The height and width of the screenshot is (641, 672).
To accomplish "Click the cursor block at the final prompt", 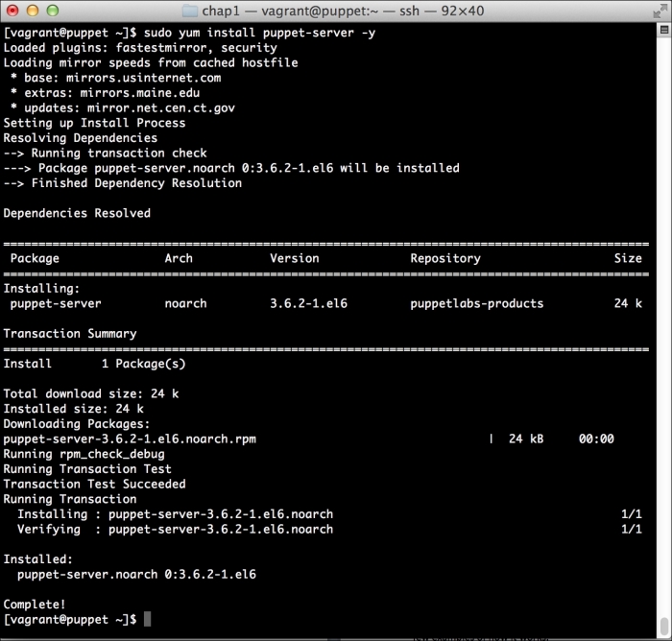I will coord(148,619).
